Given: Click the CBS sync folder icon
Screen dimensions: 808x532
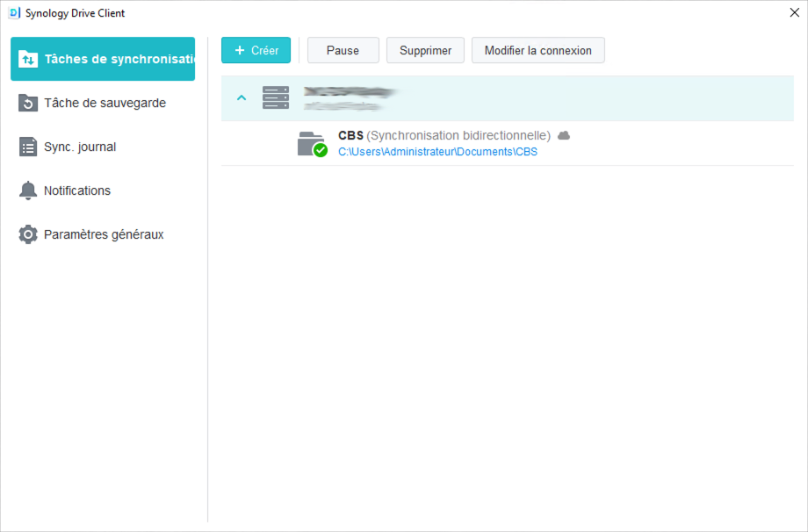Looking at the screenshot, I should [312, 143].
